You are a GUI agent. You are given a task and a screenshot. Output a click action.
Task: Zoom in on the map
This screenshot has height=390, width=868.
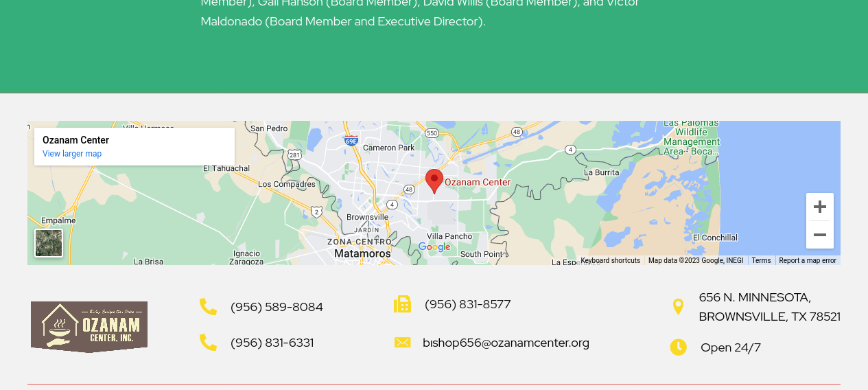pyautogui.click(x=820, y=207)
